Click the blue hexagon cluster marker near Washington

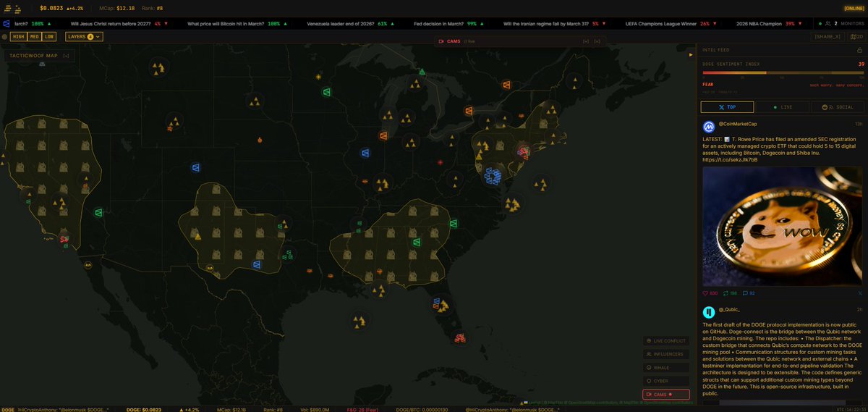click(494, 175)
